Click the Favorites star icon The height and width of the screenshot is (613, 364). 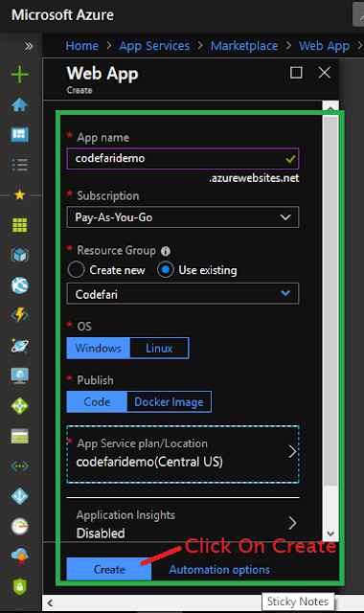[19, 194]
